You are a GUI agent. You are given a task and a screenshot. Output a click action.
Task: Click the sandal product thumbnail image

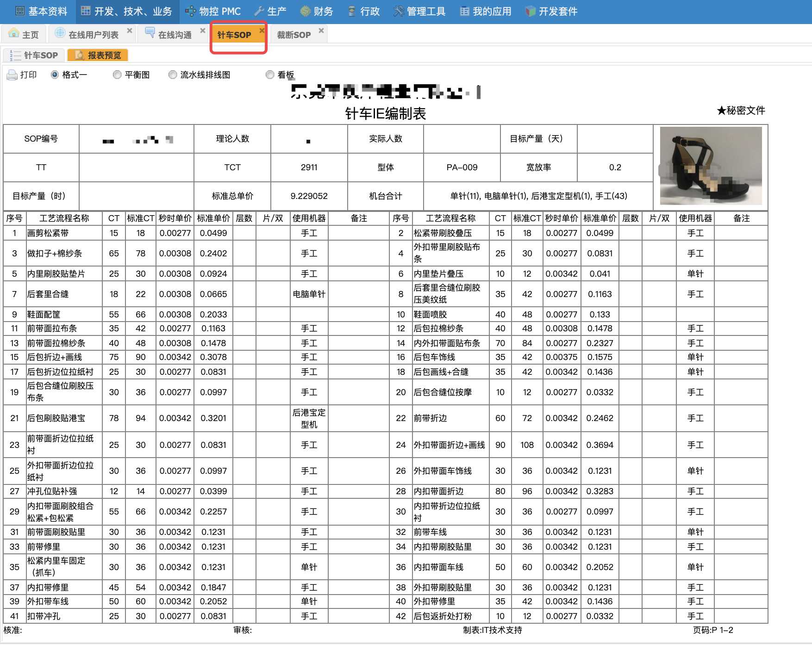[711, 166]
